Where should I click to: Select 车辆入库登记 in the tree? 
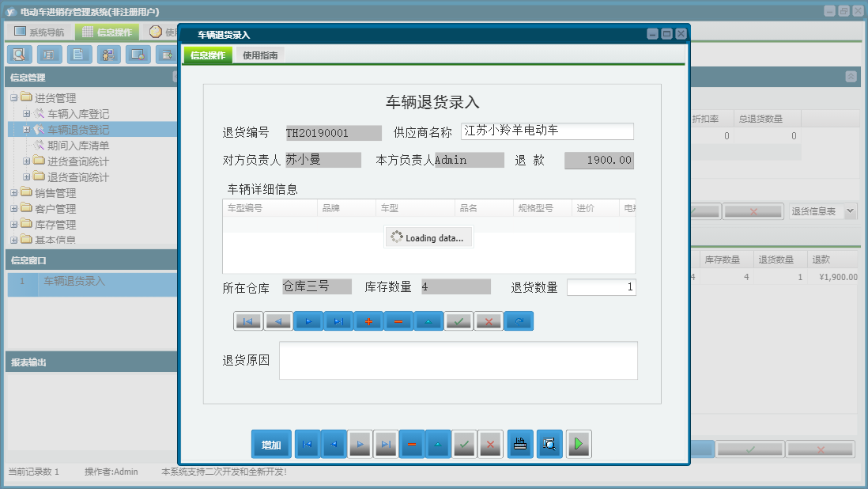tap(78, 114)
